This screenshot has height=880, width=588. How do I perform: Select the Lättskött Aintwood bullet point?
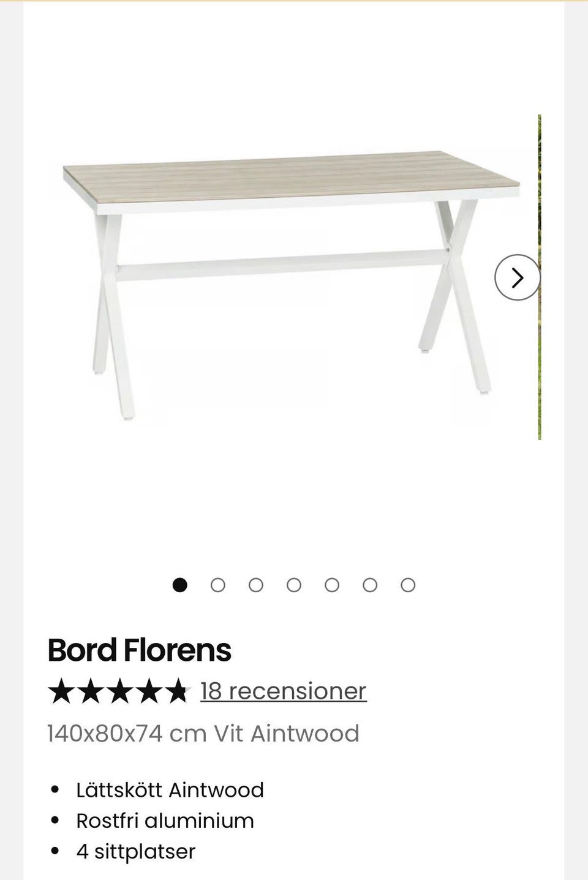[x=170, y=790]
